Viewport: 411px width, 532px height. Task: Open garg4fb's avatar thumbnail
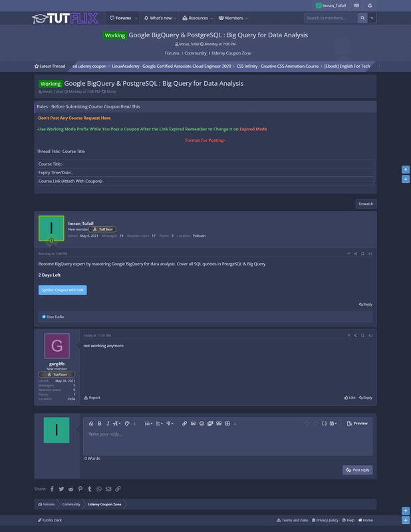point(57,346)
